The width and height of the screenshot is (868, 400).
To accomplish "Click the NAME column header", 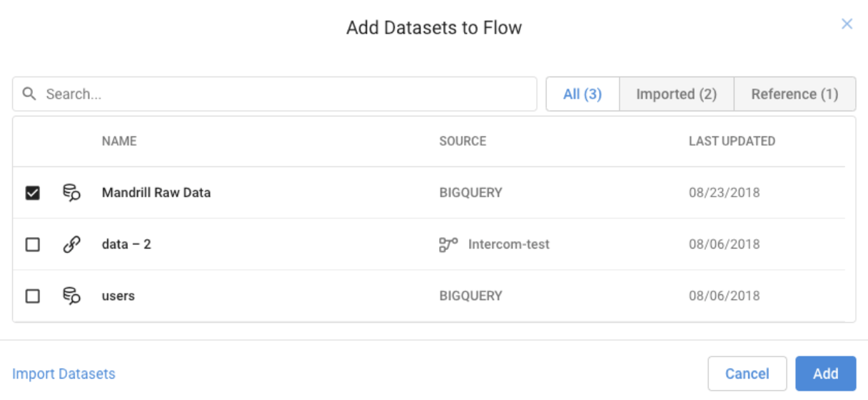I will pyautogui.click(x=119, y=141).
